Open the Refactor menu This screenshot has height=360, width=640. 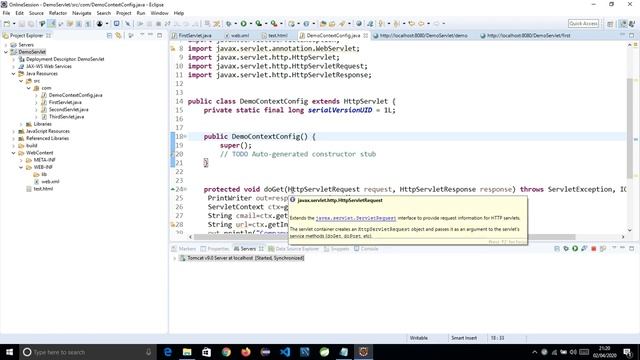pos(58,13)
